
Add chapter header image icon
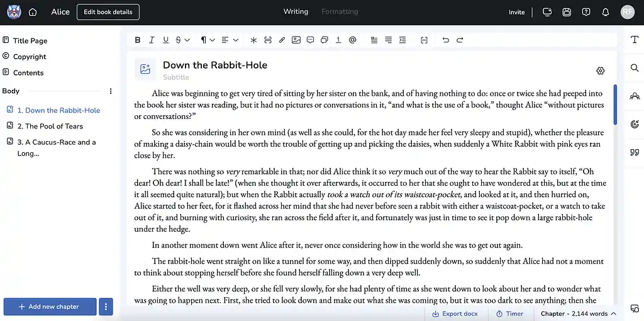[x=145, y=69]
